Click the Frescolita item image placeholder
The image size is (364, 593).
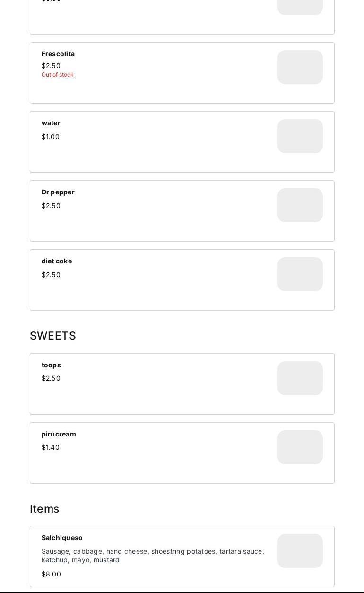click(x=300, y=67)
